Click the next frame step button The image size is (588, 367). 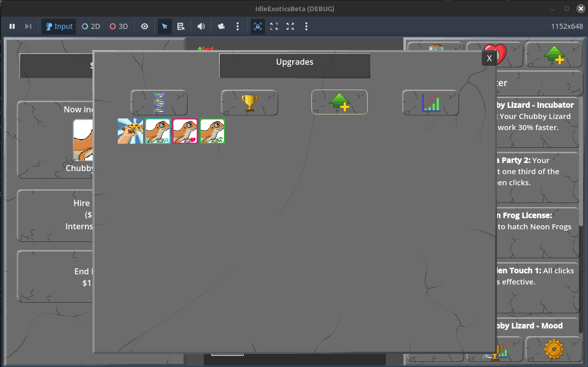[x=28, y=26]
